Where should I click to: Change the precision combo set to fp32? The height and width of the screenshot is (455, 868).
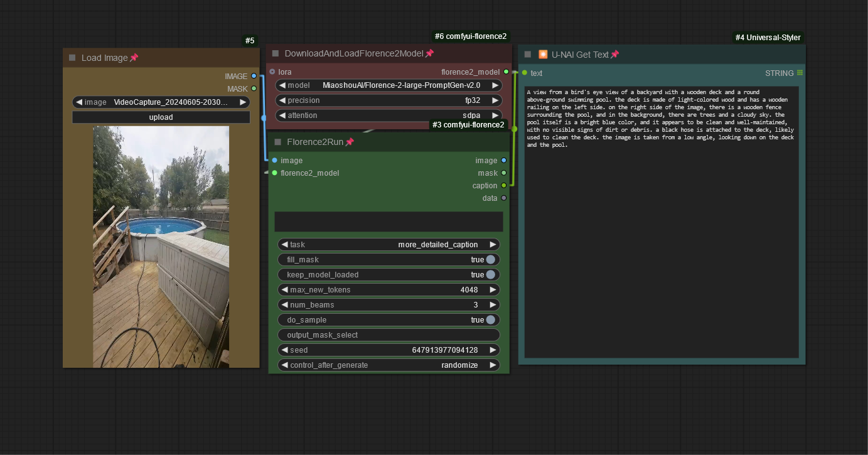click(x=388, y=100)
